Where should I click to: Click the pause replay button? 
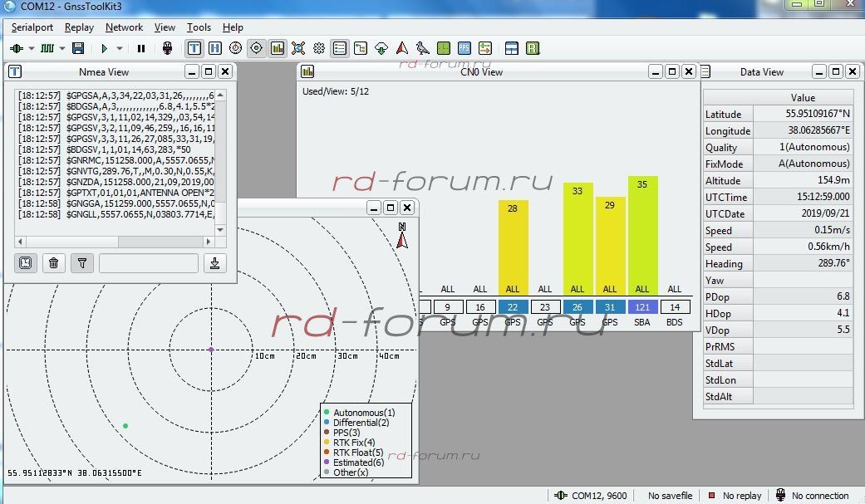point(141,48)
